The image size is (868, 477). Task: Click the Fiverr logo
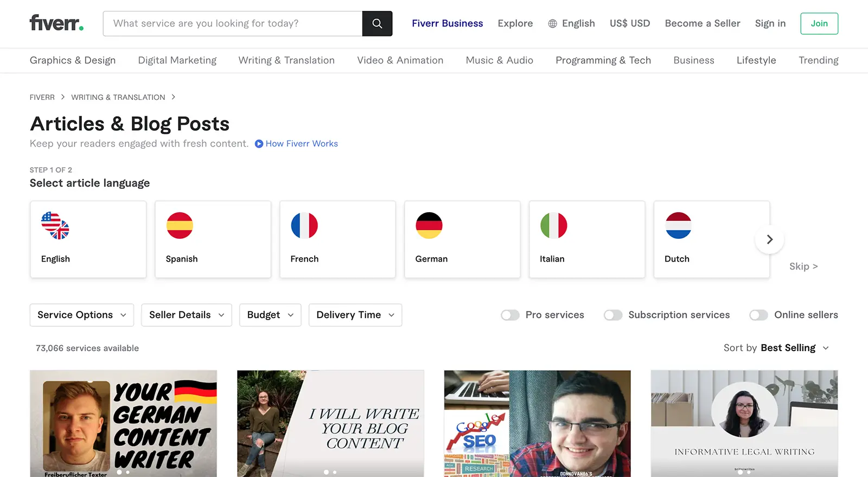point(56,23)
